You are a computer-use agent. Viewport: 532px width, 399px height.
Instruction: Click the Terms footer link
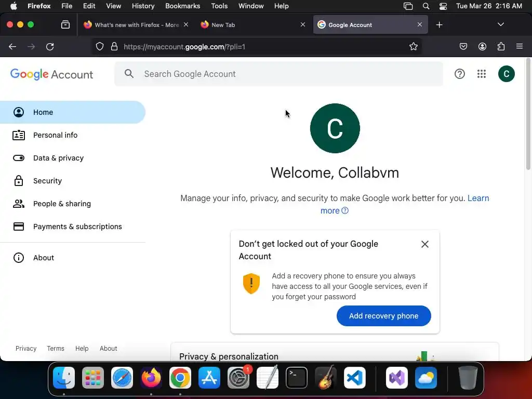pos(56,349)
